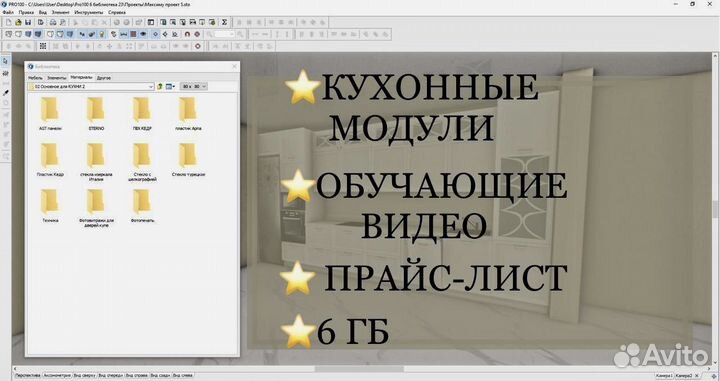Image resolution: width=720 pixels, height=381 pixels.
Task: Click the vertical scrollbar at right edge
Action: [715, 209]
